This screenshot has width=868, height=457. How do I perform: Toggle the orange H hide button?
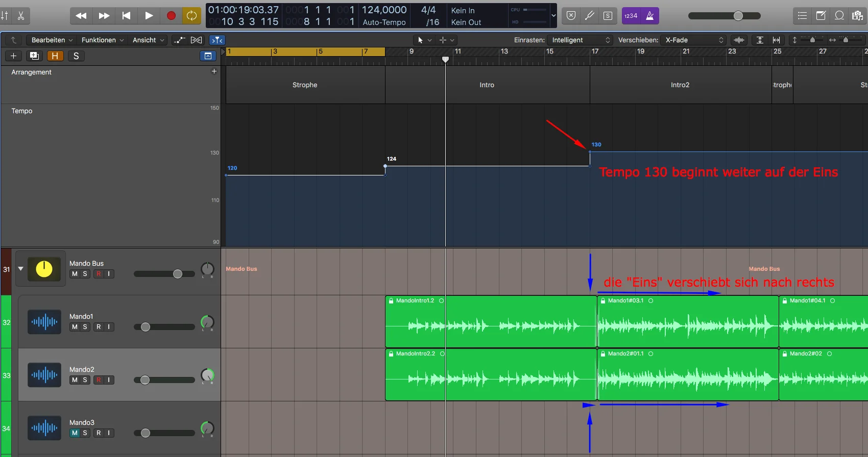click(x=55, y=56)
